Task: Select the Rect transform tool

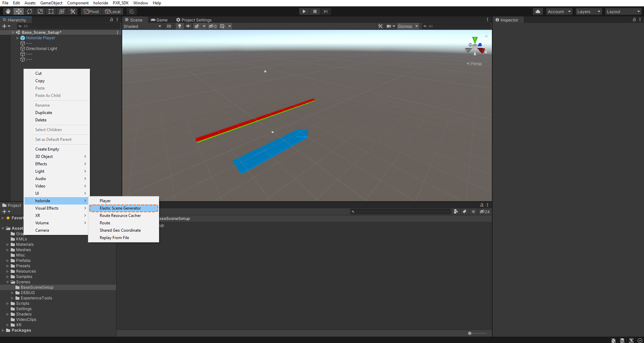Action: click(51, 11)
